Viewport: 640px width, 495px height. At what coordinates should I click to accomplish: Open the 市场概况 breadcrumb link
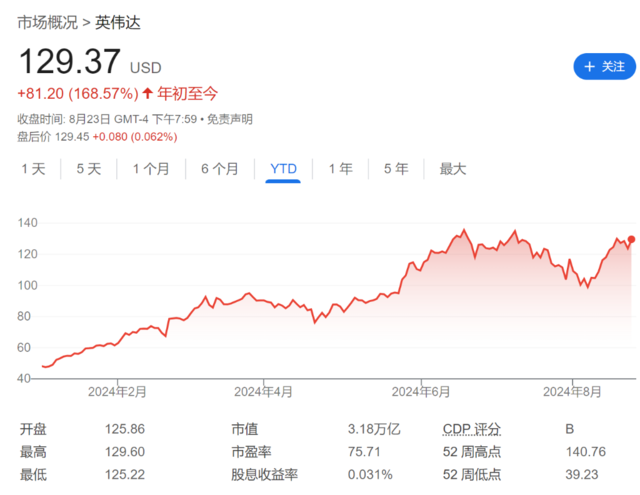click(x=47, y=22)
